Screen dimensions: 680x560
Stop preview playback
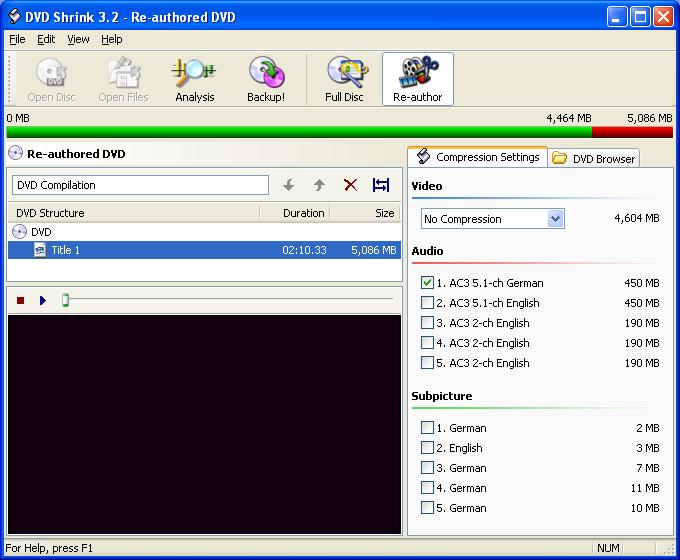tap(20, 300)
